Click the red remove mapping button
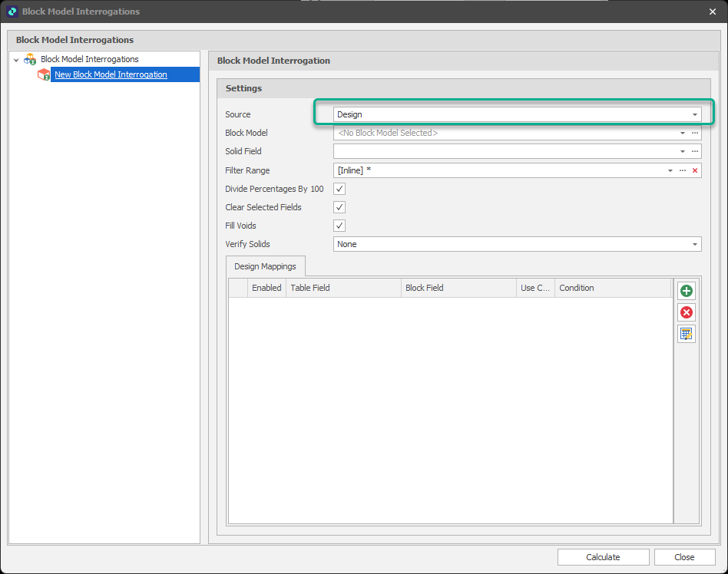The width and height of the screenshot is (728, 574). (x=686, y=312)
